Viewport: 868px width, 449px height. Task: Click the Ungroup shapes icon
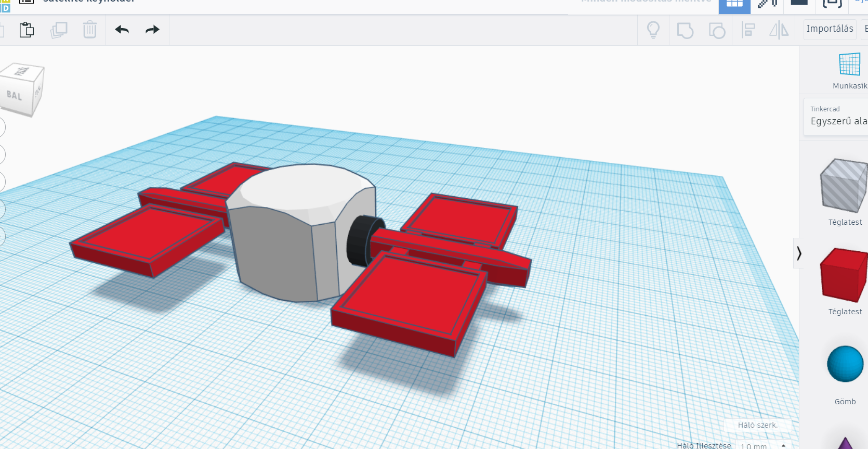pyautogui.click(x=717, y=30)
